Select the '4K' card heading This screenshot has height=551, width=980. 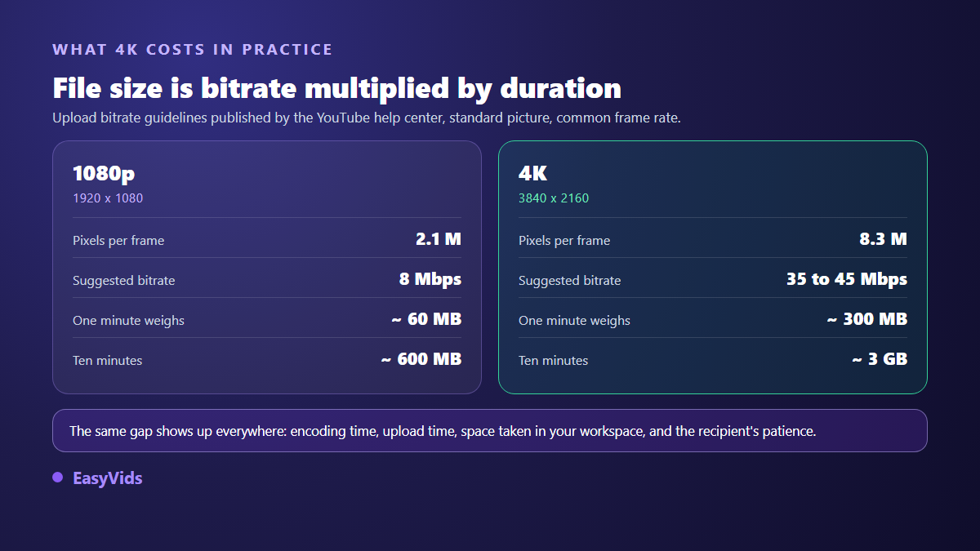coord(532,173)
